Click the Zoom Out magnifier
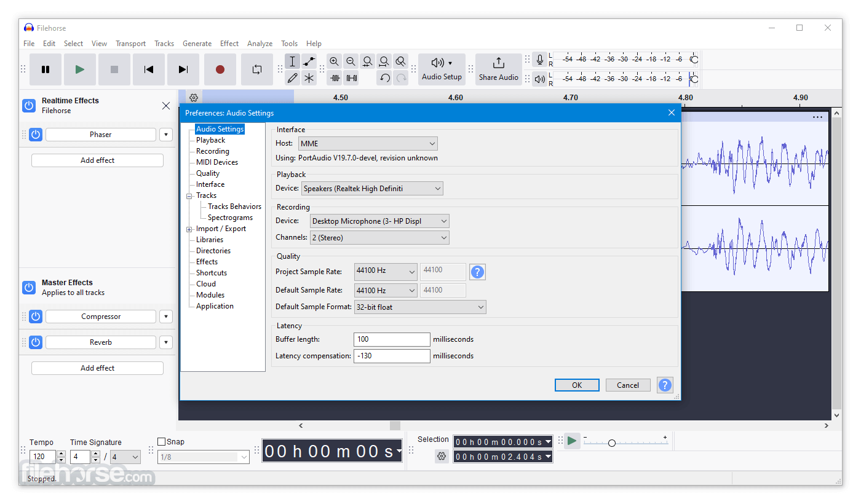This screenshot has width=861, height=504. click(351, 61)
